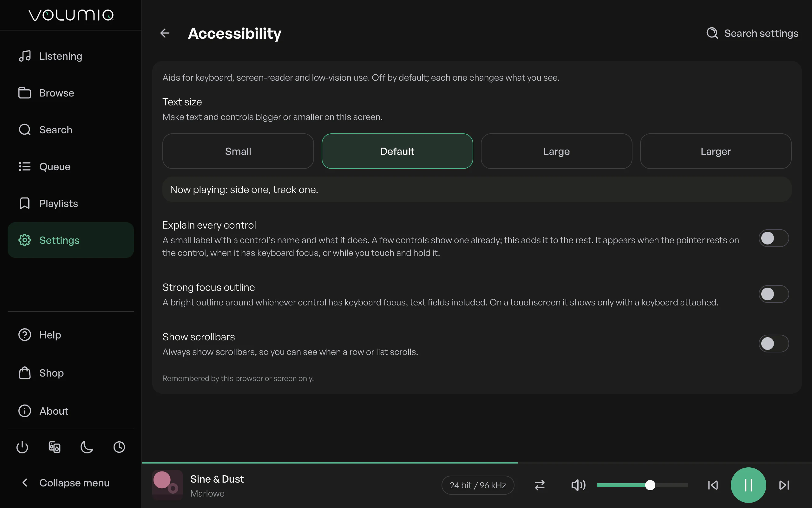This screenshot has height=508, width=812.
Task: Open Playlists from the sidebar
Action: tap(71, 203)
